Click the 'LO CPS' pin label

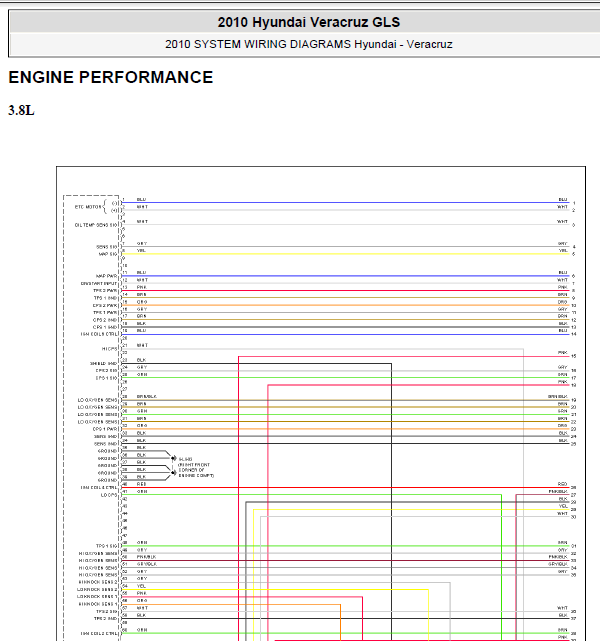[109, 495]
